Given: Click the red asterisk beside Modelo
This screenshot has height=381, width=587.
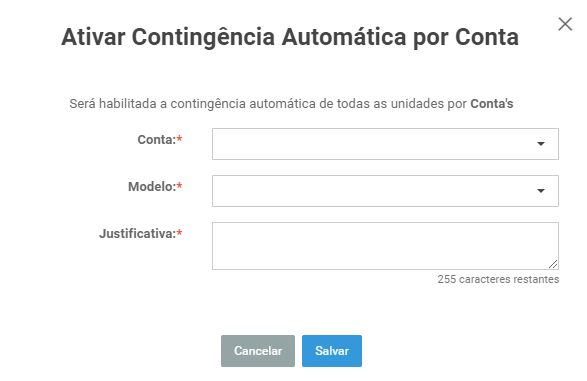Looking at the screenshot, I should [179, 186].
